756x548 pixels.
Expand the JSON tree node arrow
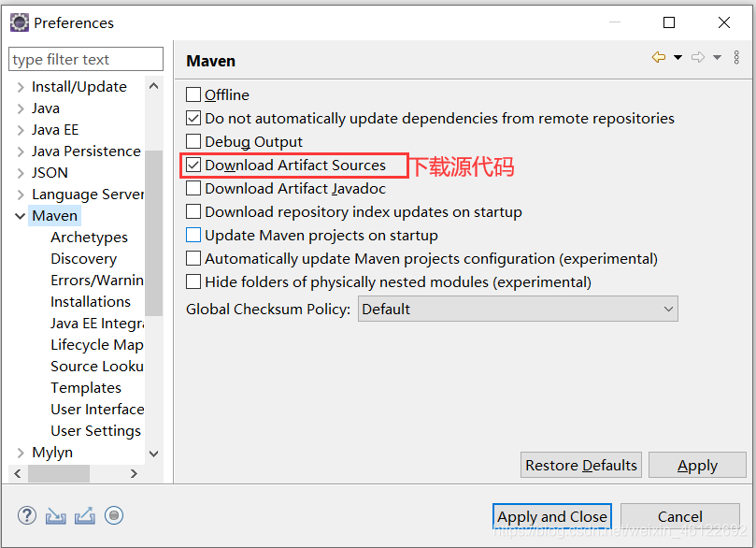point(21,173)
